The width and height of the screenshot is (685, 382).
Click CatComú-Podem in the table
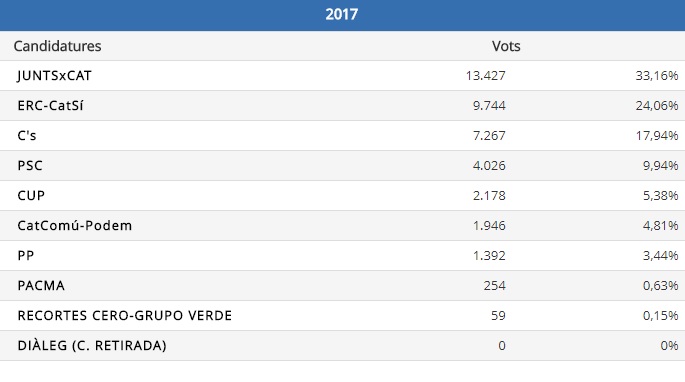coord(75,226)
